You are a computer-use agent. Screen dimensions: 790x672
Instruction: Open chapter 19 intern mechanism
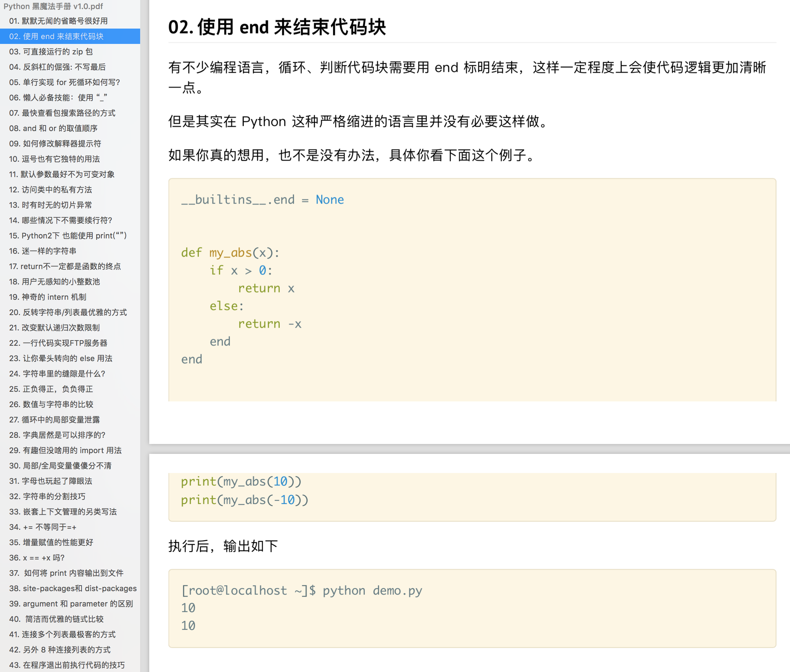(48, 297)
